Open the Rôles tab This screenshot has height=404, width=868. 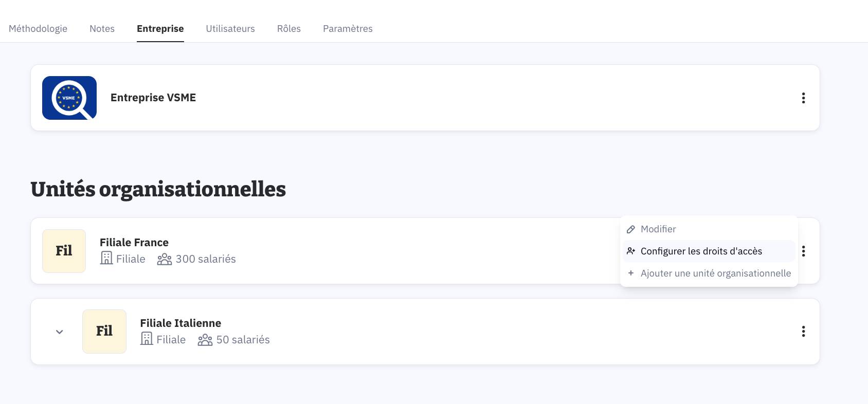tap(289, 29)
